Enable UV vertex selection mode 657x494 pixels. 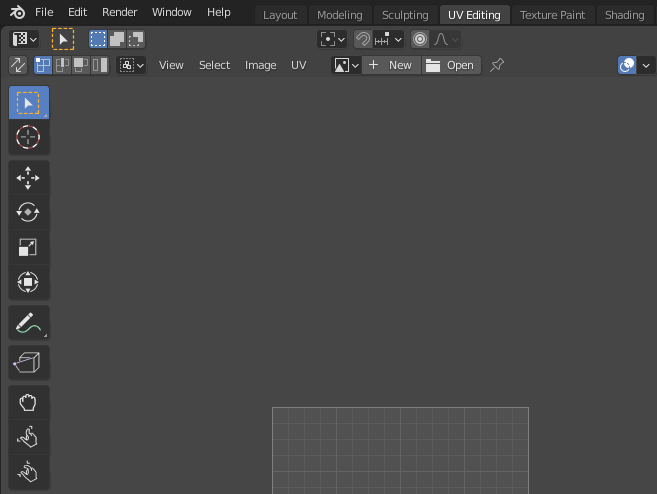click(x=43, y=65)
